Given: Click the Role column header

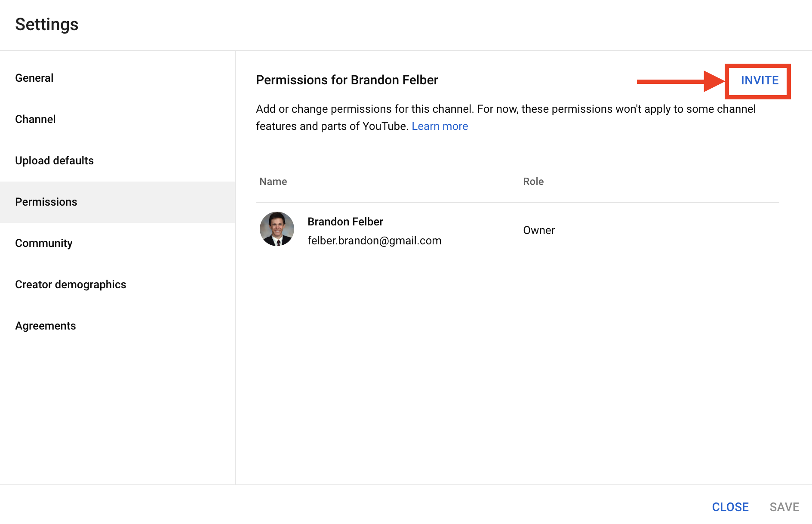Looking at the screenshot, I should pyautogui.click(x=533, y=182).
